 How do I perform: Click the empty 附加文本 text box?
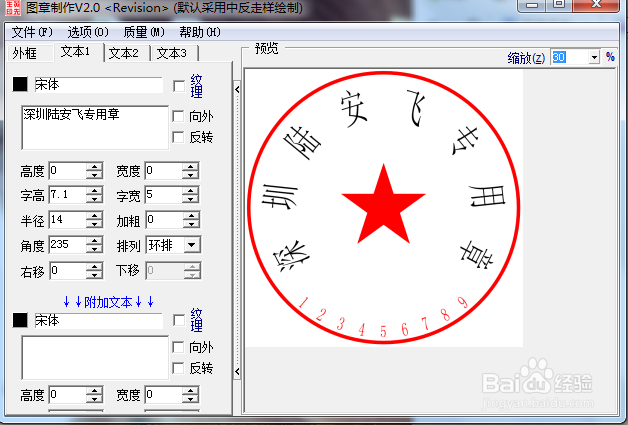point(95,358)
